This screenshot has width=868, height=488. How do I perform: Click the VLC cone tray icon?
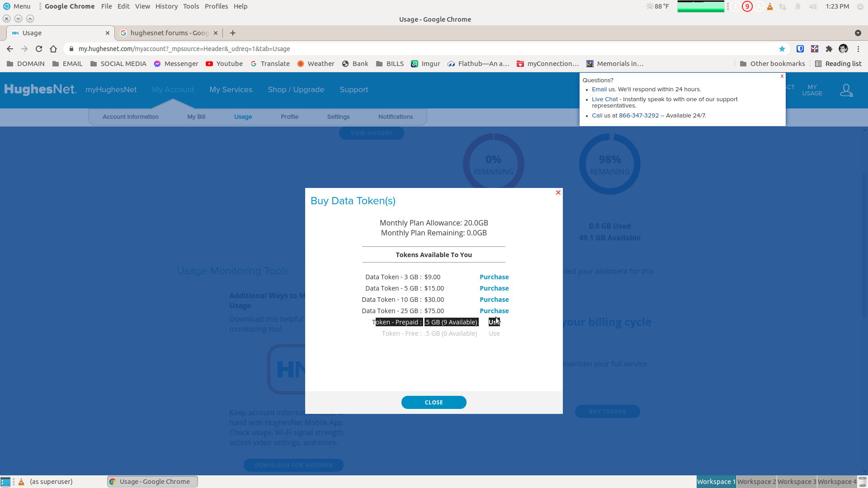coord(769,6)
